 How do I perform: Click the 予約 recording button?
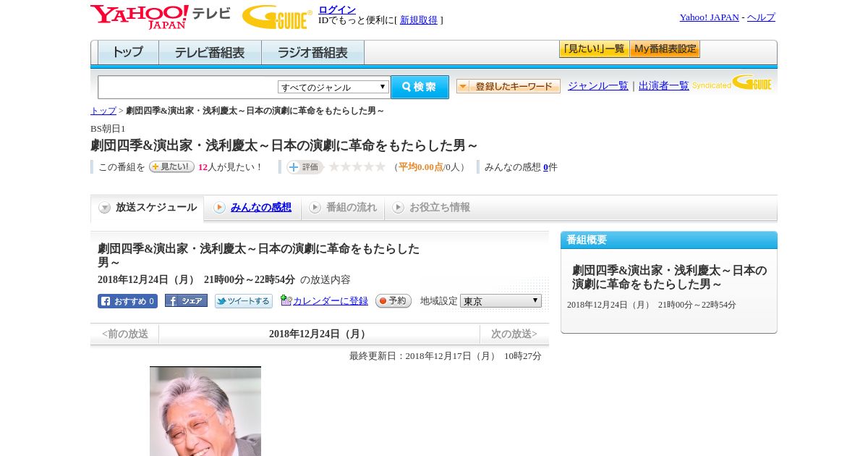[393, 301]
